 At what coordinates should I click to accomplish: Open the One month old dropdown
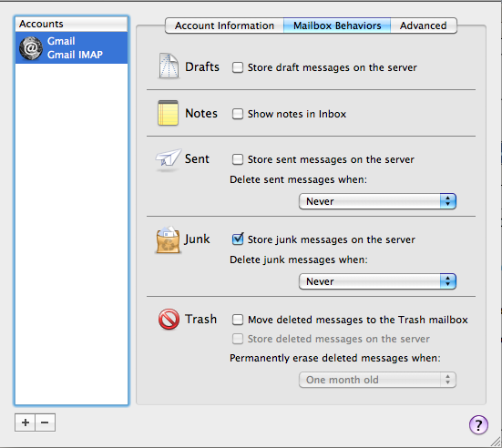[x=377, y=380]
